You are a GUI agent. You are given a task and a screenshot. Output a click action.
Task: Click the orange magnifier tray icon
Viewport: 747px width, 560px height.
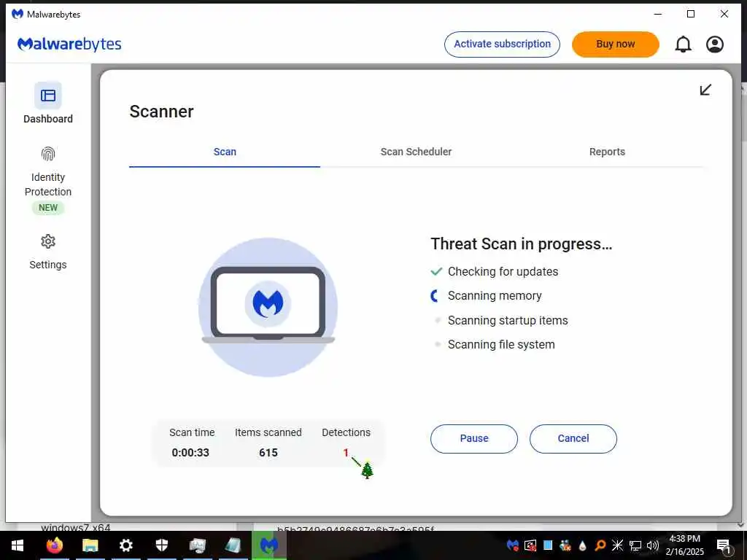click(600, 545)
